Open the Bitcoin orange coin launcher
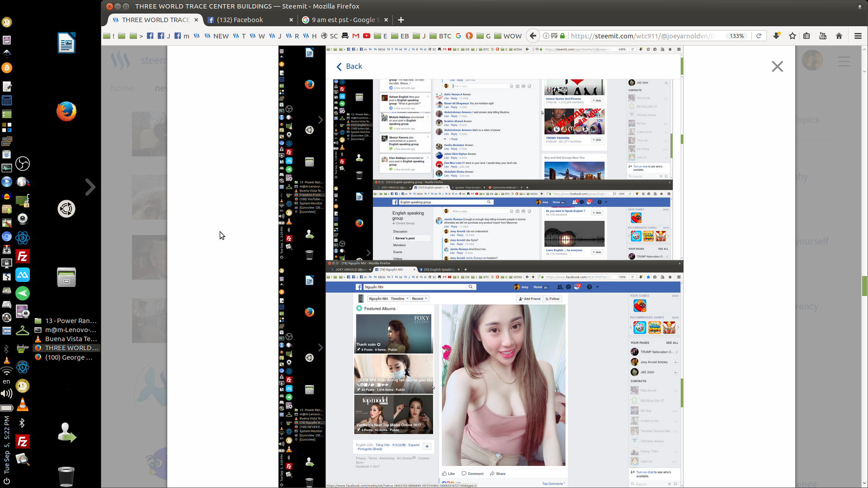 coord(7,68)
